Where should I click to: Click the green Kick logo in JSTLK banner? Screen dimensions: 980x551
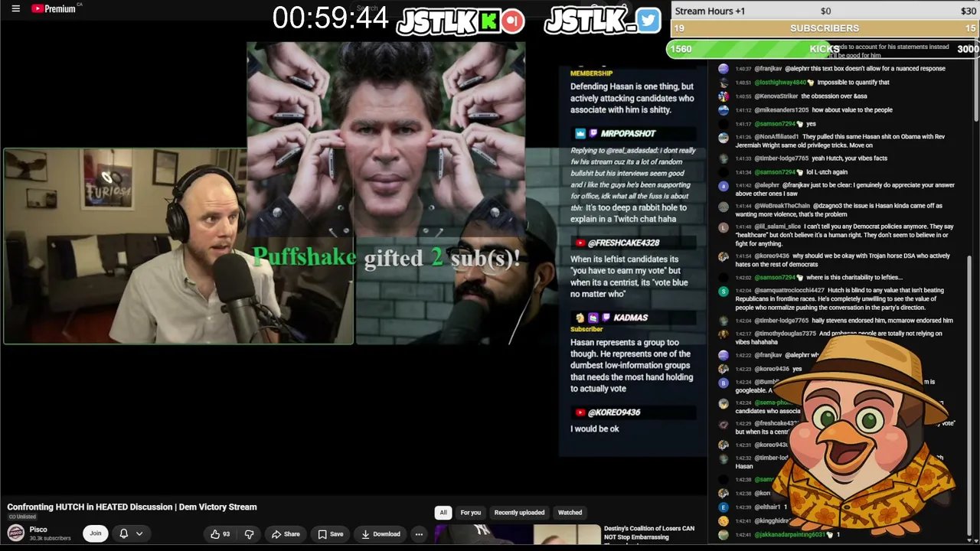pos(488,21)
